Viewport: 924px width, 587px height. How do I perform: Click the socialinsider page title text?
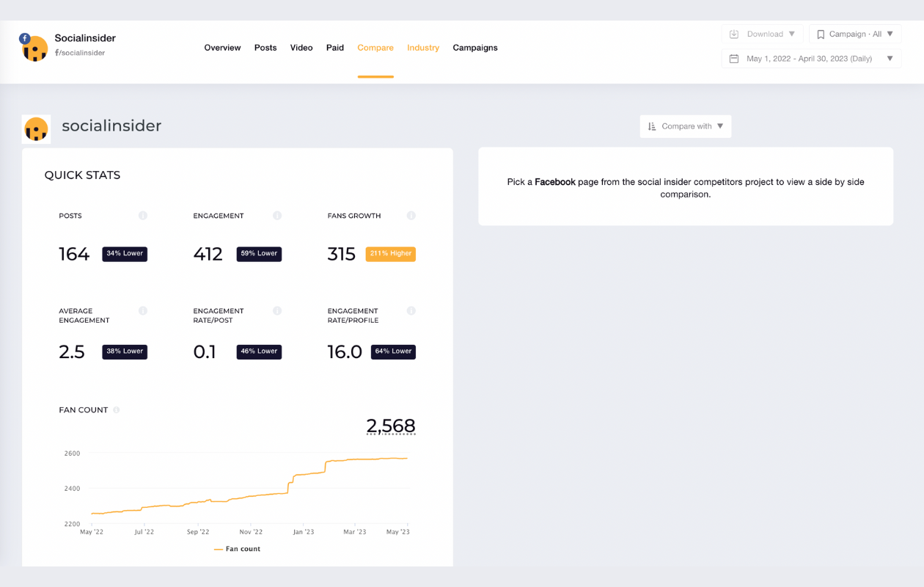[111, 125]
